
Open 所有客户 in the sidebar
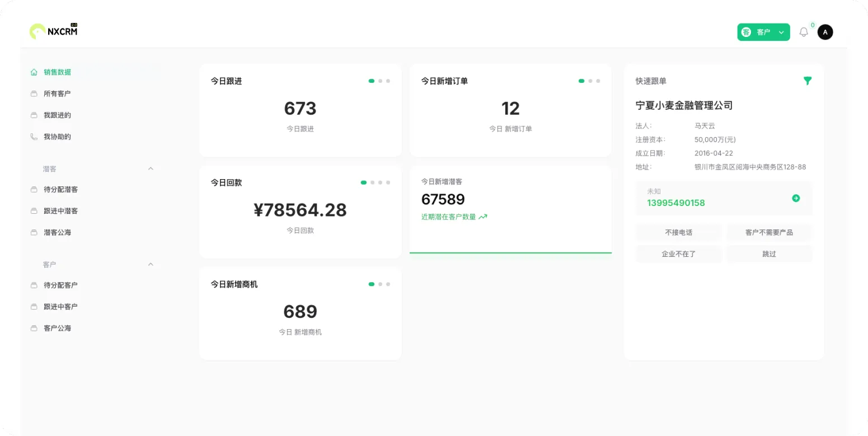point(57,94)
